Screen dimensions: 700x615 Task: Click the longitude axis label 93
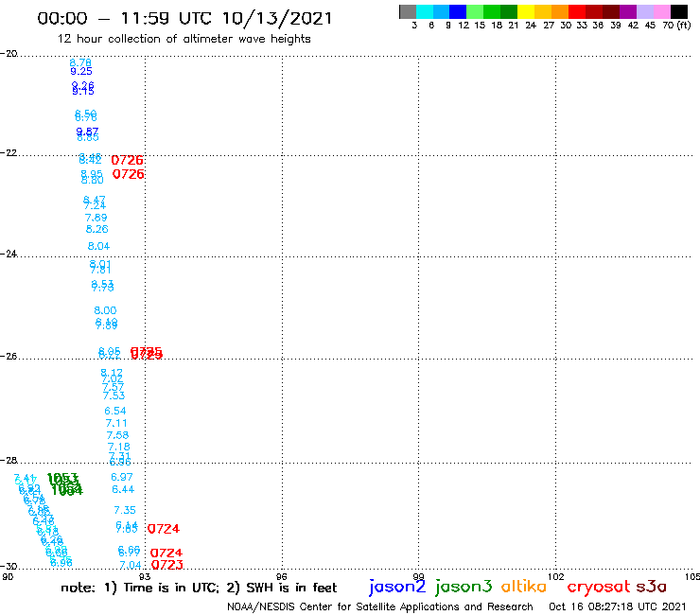(145, 576)
